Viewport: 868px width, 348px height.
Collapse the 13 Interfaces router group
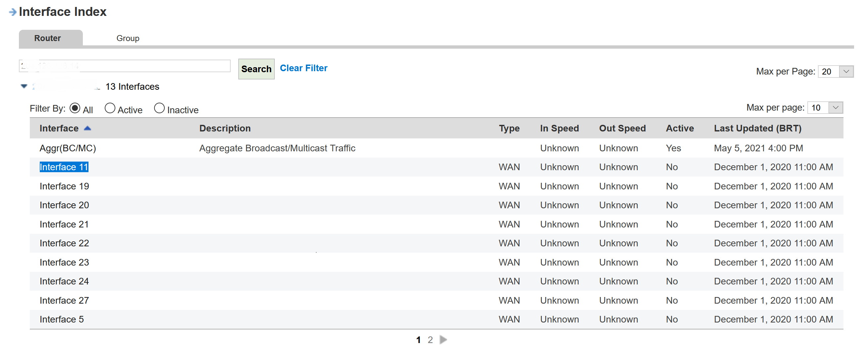point(24,86)
